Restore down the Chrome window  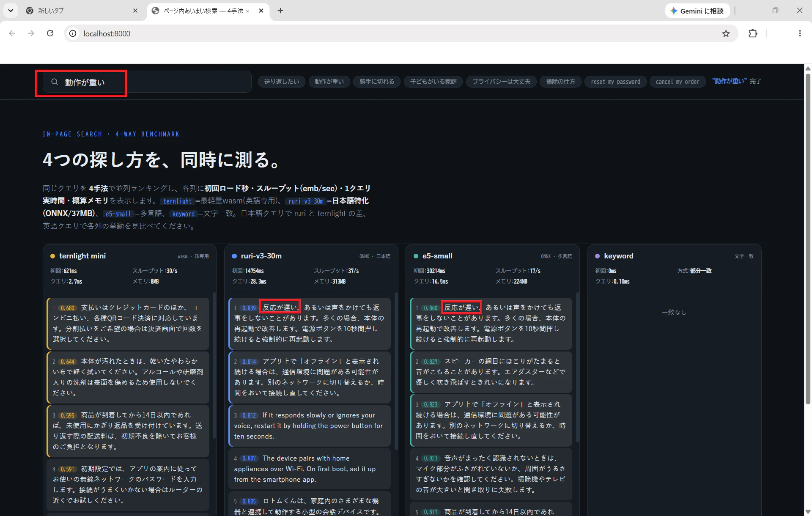[775, 11]
